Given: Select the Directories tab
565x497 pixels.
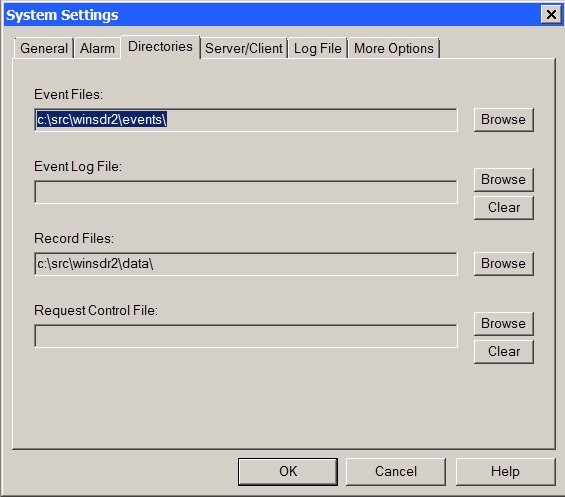Looking at the screenshot, I should click(x=160, y=46).
